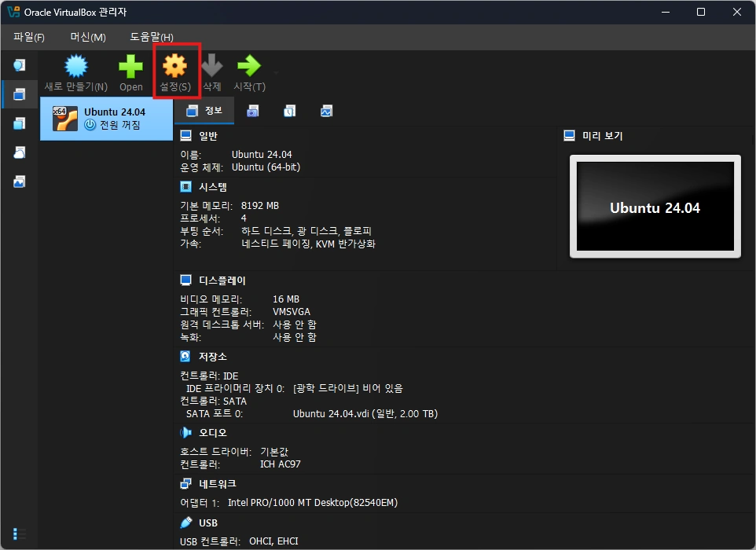Image resolution: width=756 pixels, height=550 pixels.
Task: Click the monitor icon beside 미리 보기
Action: [570, 135]
